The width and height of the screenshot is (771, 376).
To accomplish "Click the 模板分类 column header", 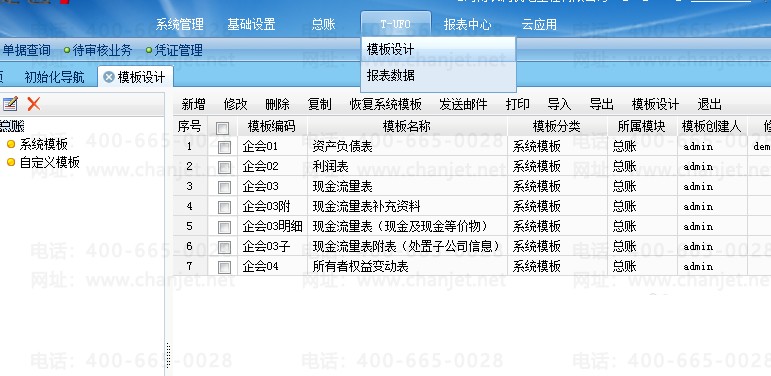I will [557, 126].
